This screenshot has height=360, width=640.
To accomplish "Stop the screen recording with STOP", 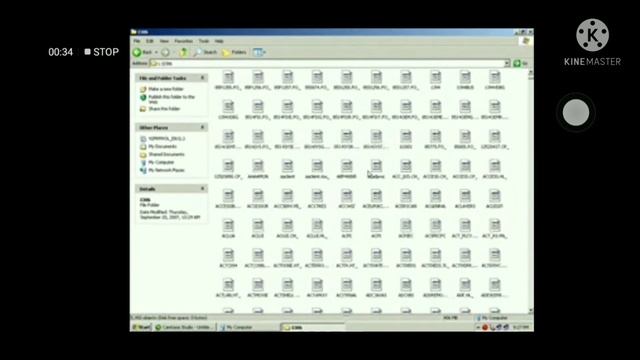I will pyautogui.click(x=102, y=52).
